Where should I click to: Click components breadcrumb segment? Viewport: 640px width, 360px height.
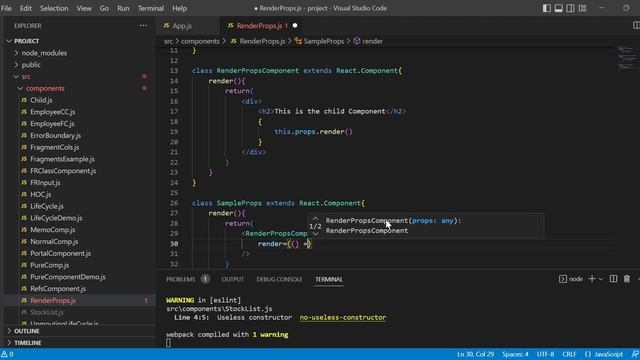(200, 41)
